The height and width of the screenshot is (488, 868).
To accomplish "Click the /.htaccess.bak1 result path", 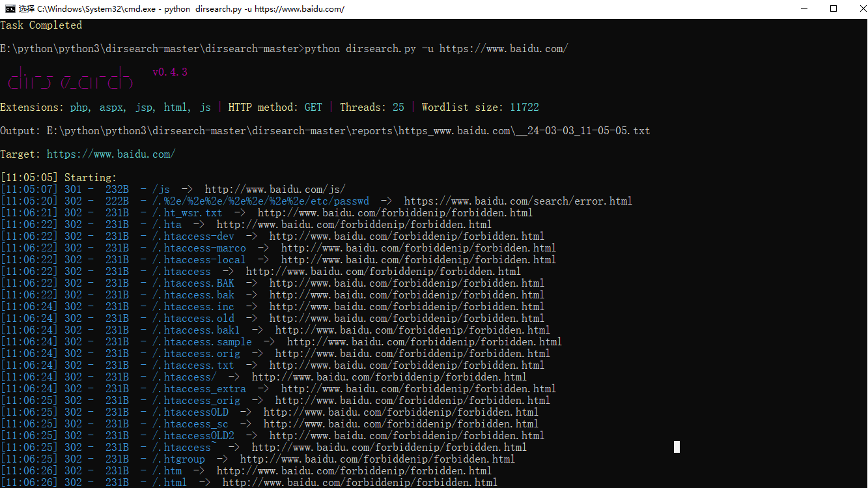I will [196, 330].
